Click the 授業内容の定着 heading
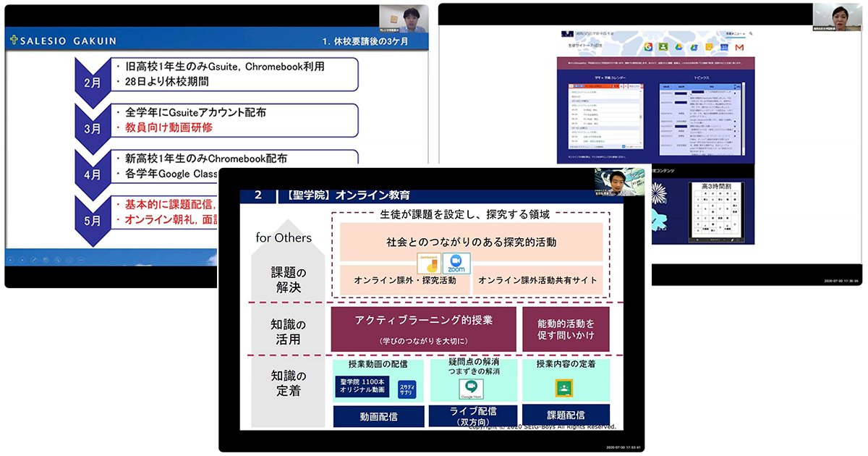This screenshot has height=456, width=868. [566, 364]
